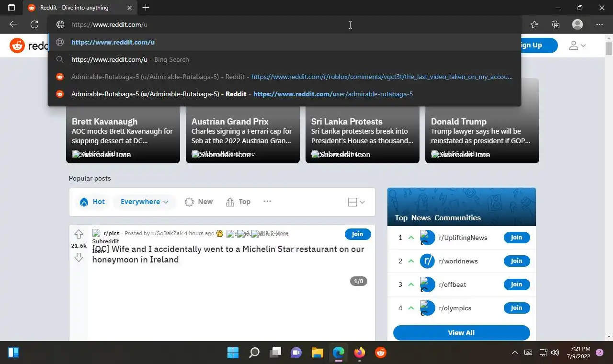The width and height of the screenshot is (613, 364).
Task: Sort popular posts by New
Action: [x=199, y=202]
